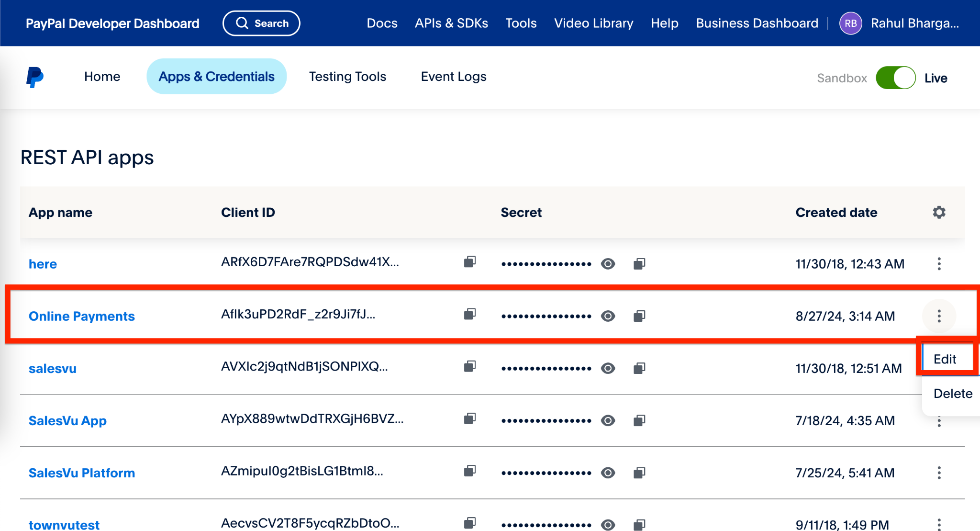980x531 pixels.
Task: Copy secret for SalesVu Platform
Action: tap(639, 473)
